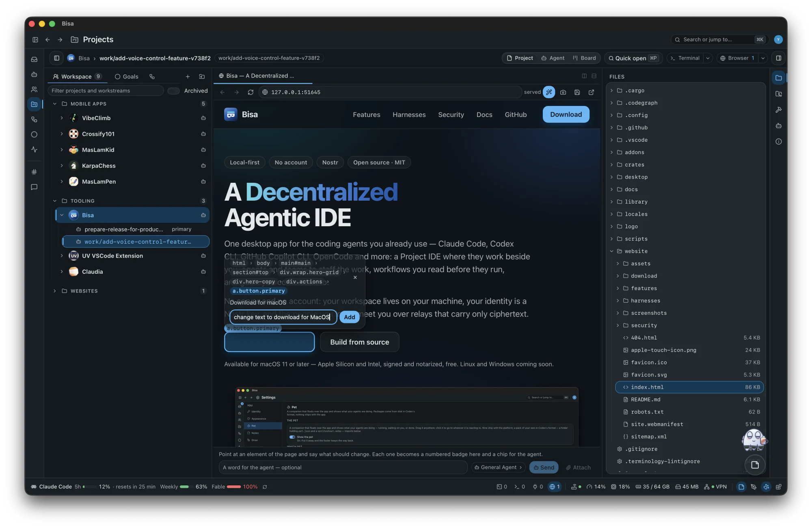Open the Browser dropdown arrow
Image resolution: width=812 pixels, height=528 pixels.
tap(763, 58)
